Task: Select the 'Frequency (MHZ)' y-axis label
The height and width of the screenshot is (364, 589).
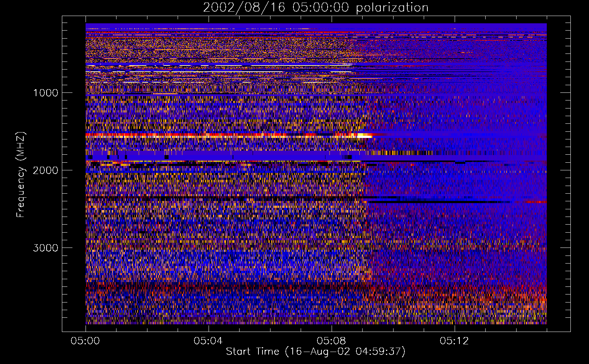Action: click(21, 175)
